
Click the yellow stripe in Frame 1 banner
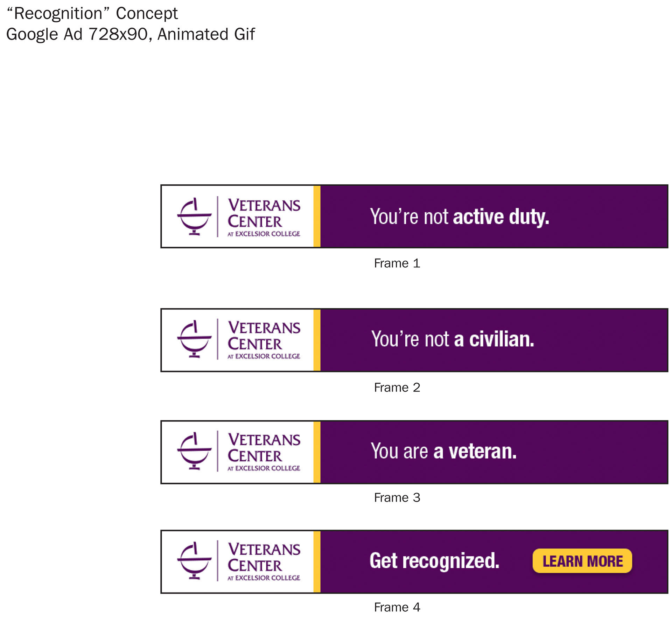[x=317, y=217]
